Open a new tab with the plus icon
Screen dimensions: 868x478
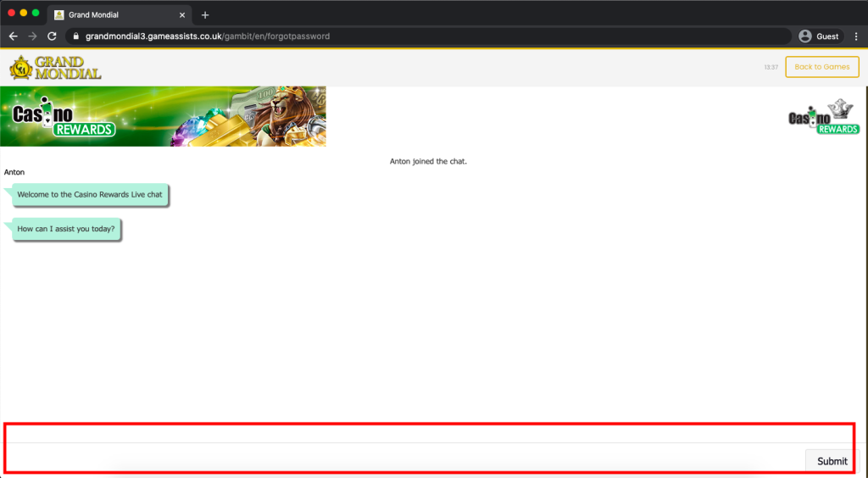205,15
